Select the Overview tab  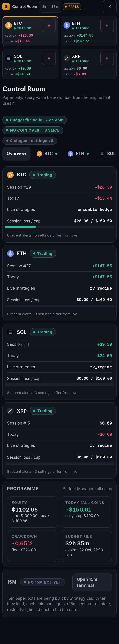[x=16, y=154]
